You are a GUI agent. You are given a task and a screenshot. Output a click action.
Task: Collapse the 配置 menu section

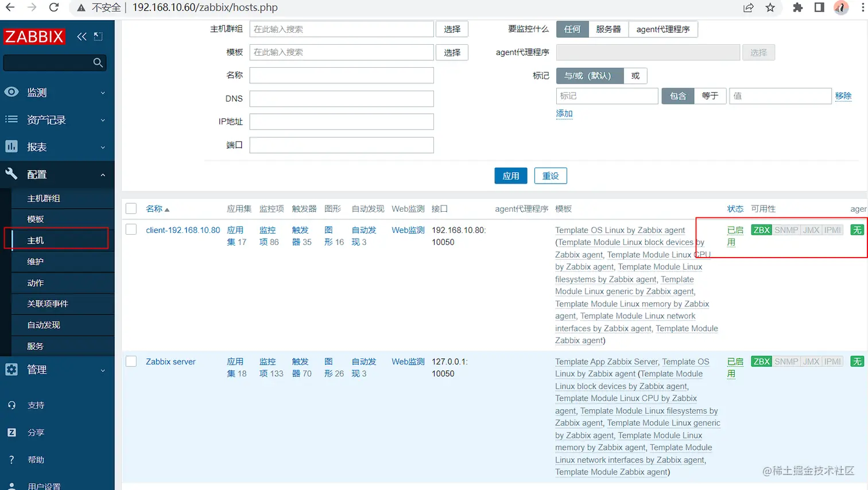click(57, 174)
